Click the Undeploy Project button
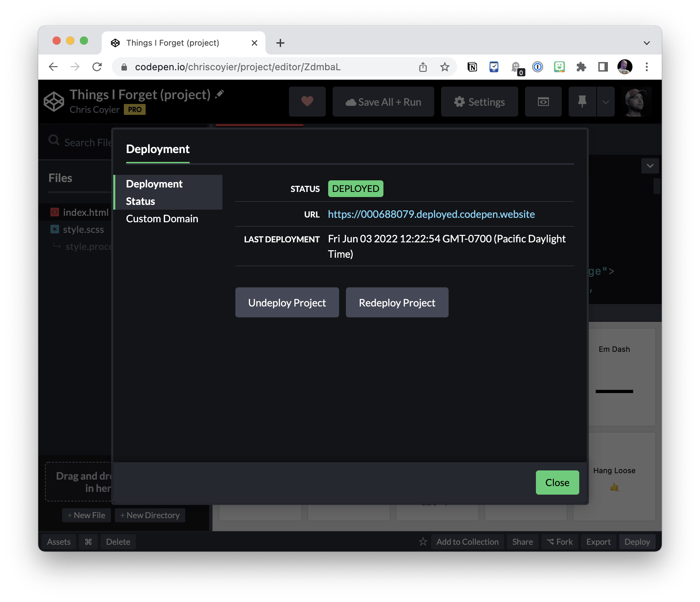700x602 pixels. (287, 302)
